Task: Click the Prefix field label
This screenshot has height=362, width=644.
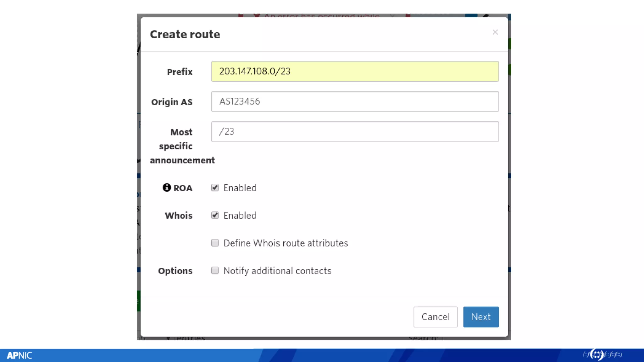Action: click(x=180, y=72)
